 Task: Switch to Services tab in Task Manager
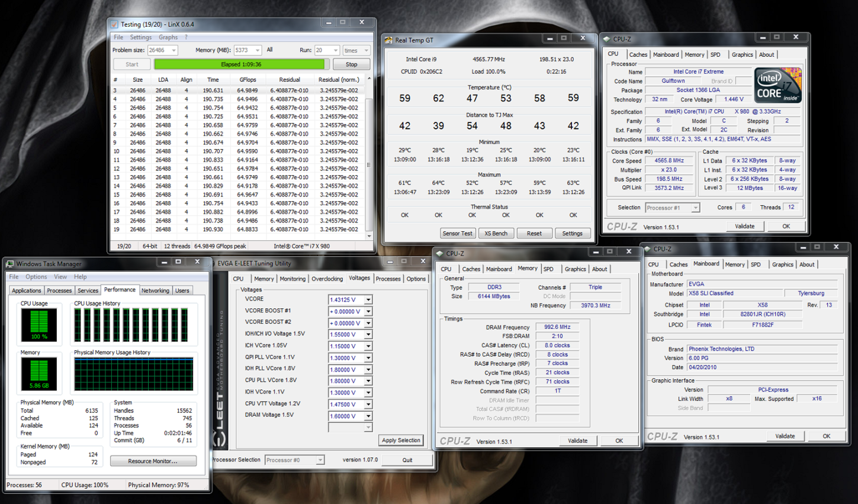tap(88, 290)
